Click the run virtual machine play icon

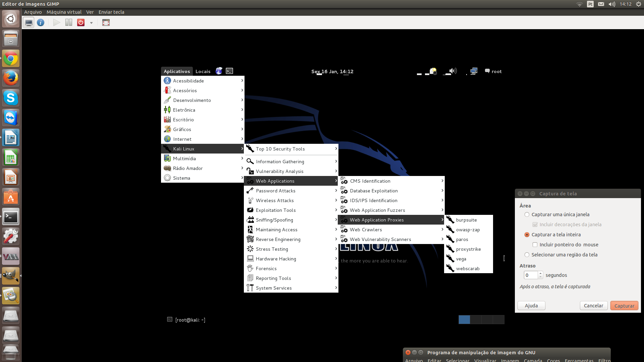[x=57, y=23]
